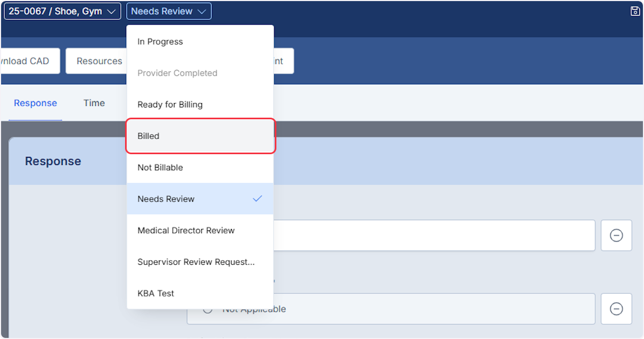This screenshot has width=644, height=339.
Task: Click the Response section heading
Action: pos(53,161)
